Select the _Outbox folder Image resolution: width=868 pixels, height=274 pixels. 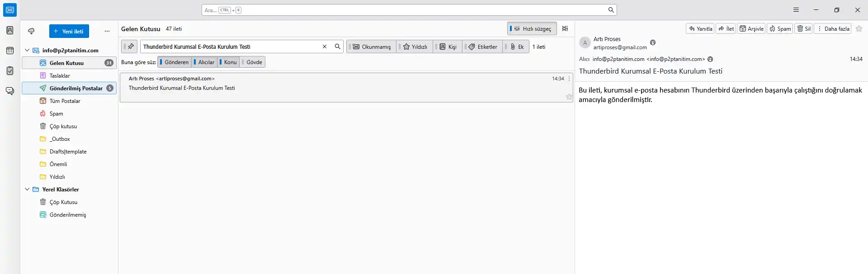[69, 139]
